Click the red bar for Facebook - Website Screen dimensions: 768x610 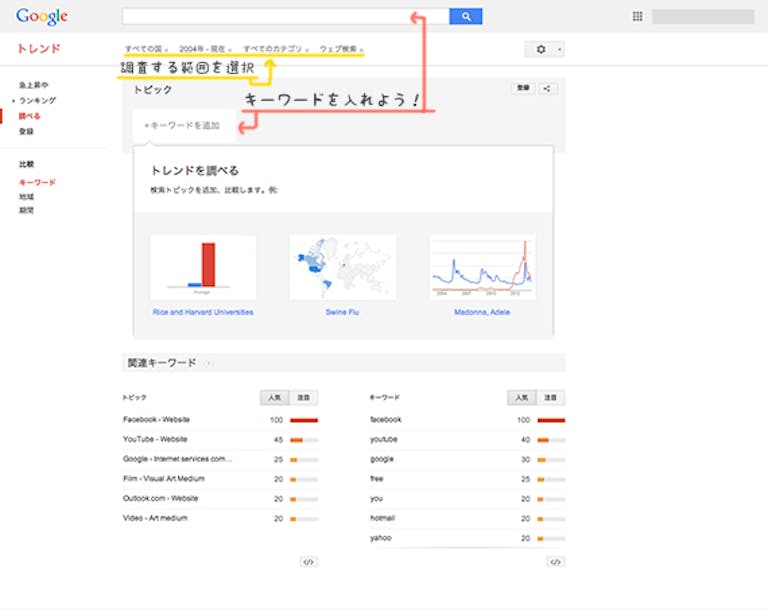click(x=303, y=420)
